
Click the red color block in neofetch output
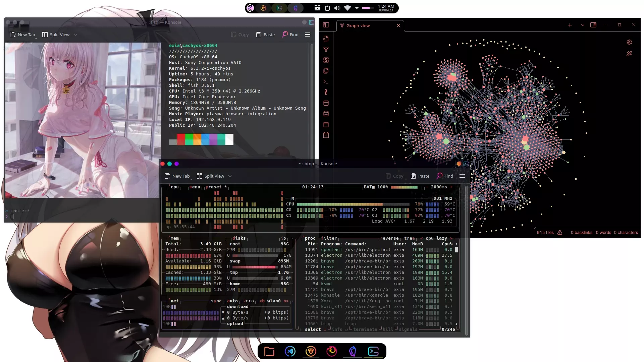[x=181, y=139]
